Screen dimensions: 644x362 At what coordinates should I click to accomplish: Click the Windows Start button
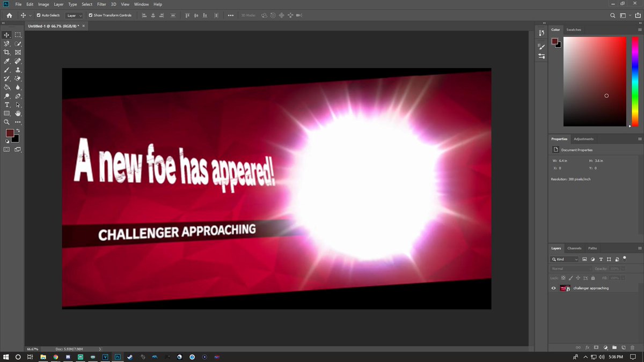pos(6,357)
